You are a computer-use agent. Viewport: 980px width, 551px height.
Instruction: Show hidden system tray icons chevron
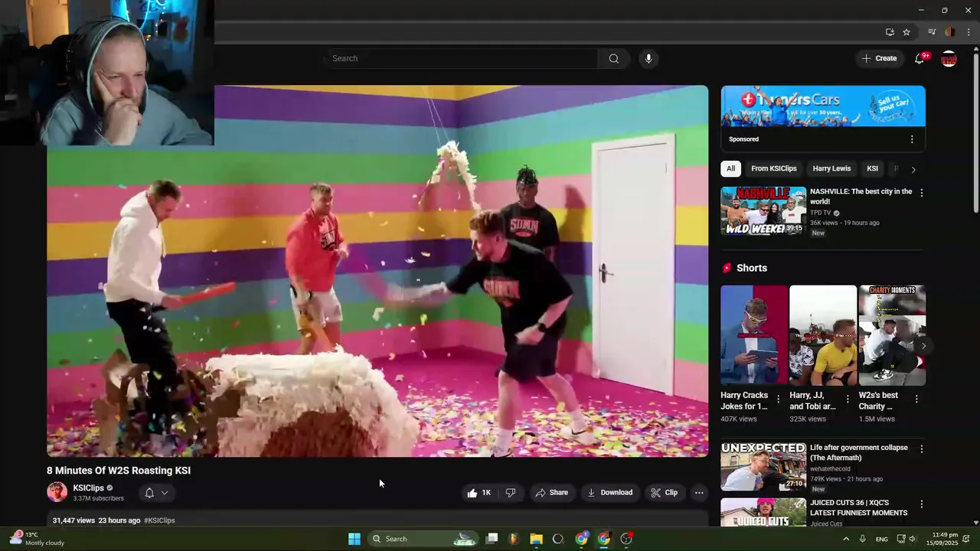[846, 539]
